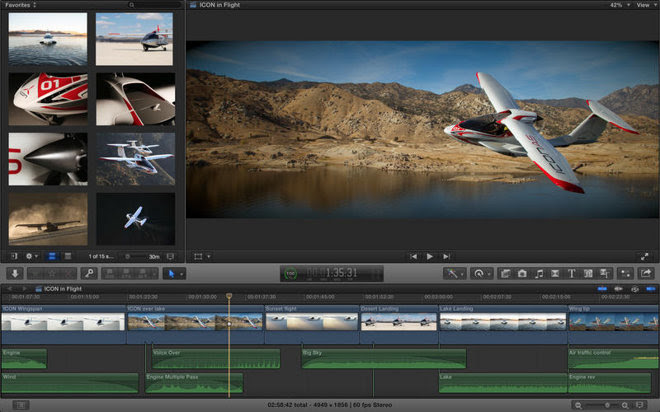Select the ICON Wingspan video clip
This screenshot has height=412, width=660.
pyautogui.click(x=63, y=323)
